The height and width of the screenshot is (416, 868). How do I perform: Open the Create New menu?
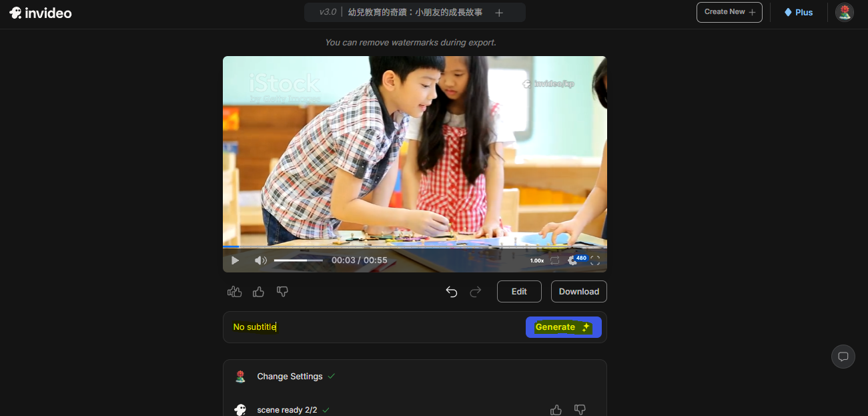click(729, 12)
